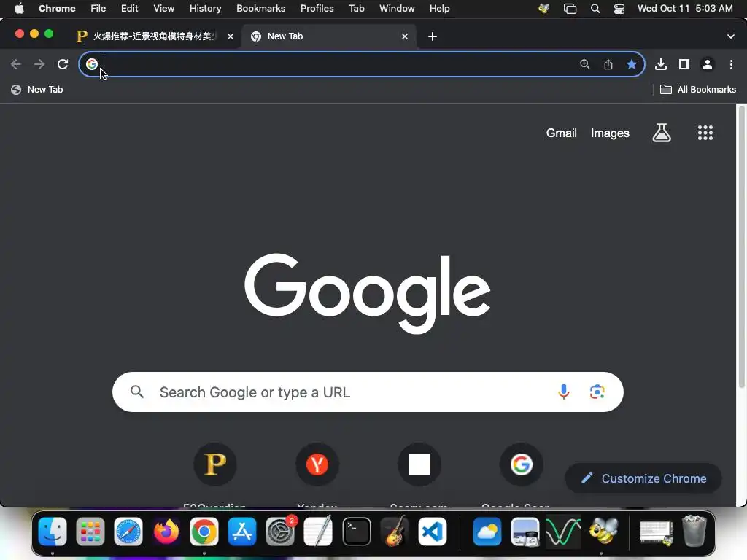Expand the tab search chevron
This screenshot has height=560, width=747.
coord(731,36)
